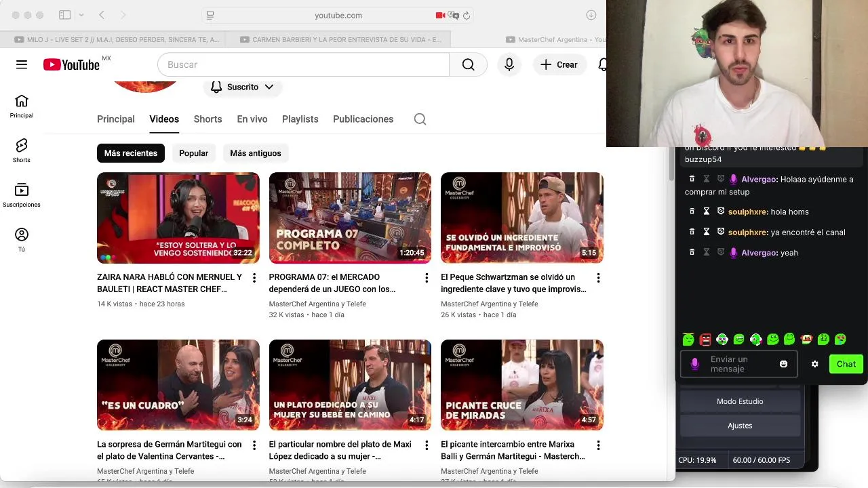
Task: Open the Shorts channel tab
Action: (x=208, y=119)
